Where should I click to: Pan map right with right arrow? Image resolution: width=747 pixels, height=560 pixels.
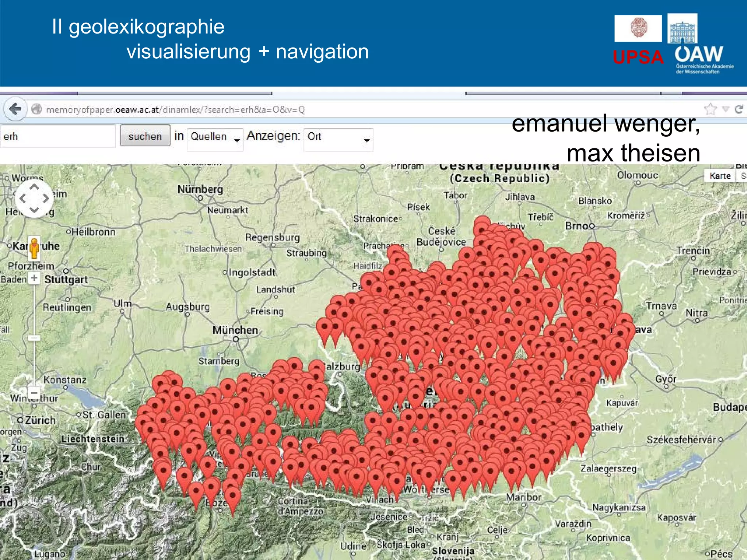coord(46,199)
